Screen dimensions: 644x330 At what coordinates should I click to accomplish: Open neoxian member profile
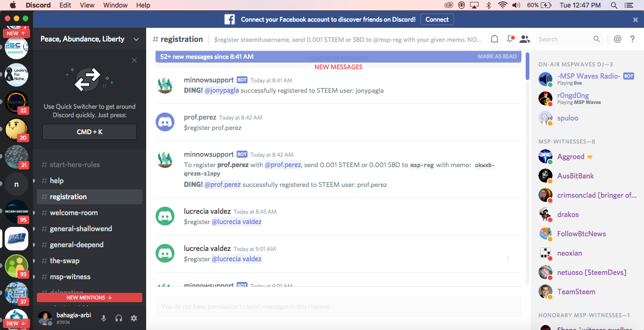586,253
